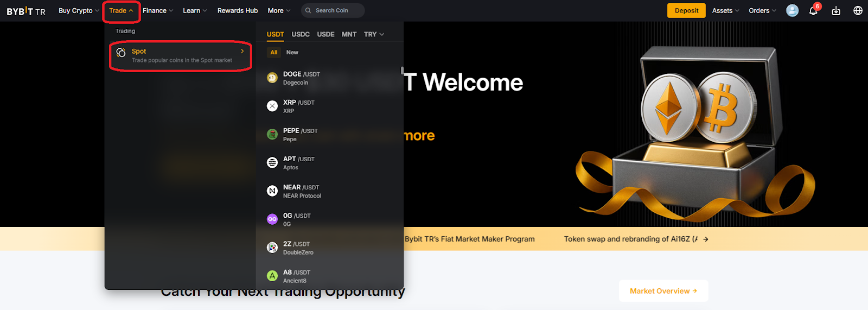Click the 0G coin icon
The height and width of the screenshot is (310, 868).
(272, 219)
